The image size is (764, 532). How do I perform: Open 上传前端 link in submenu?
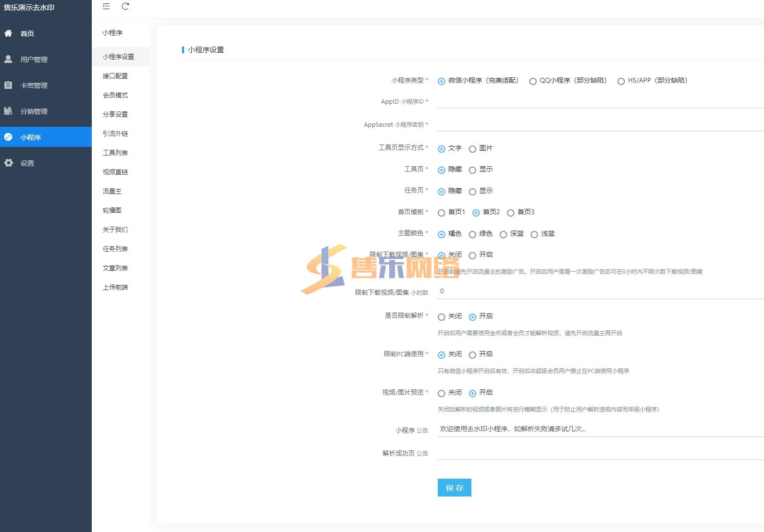(115, 287)
